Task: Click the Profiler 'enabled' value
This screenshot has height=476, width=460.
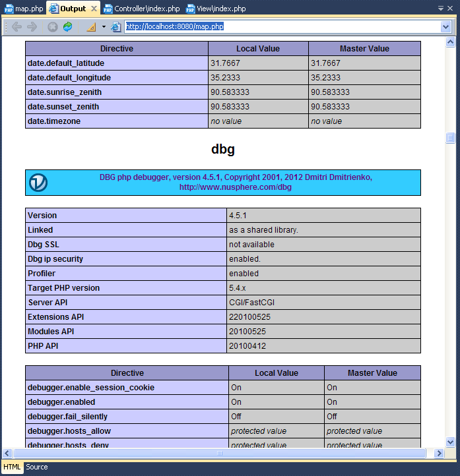Action: 244,274
